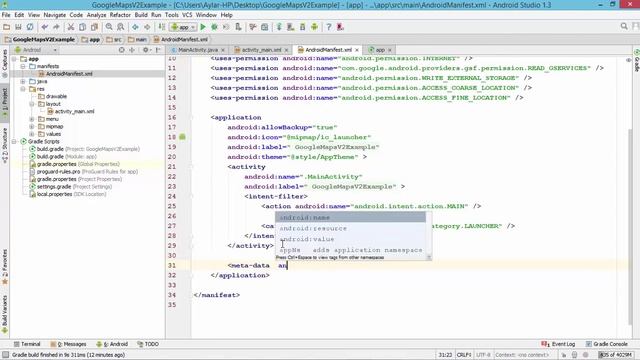640x360 pixels.
Task: Open the Messages tool window
Action: [69, 344]
